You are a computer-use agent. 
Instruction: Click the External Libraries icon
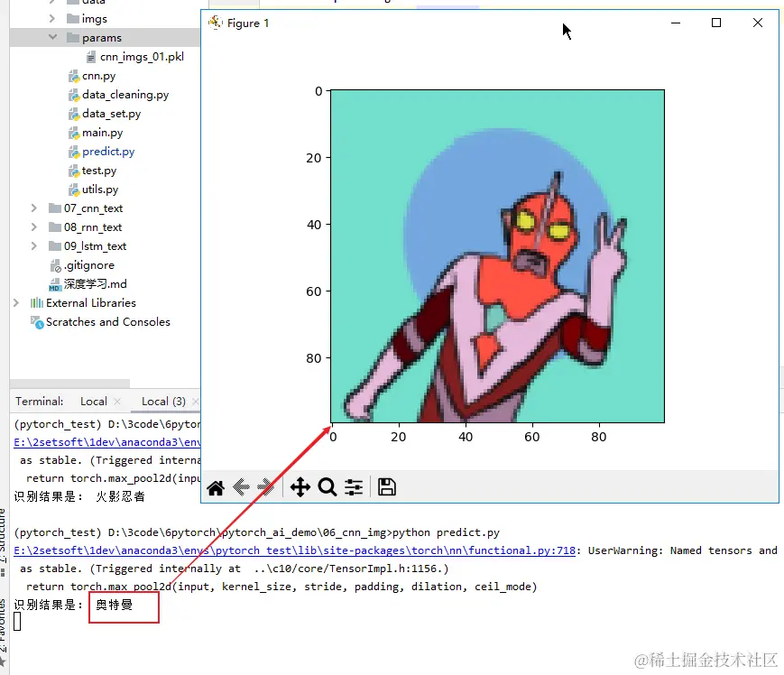36,303
